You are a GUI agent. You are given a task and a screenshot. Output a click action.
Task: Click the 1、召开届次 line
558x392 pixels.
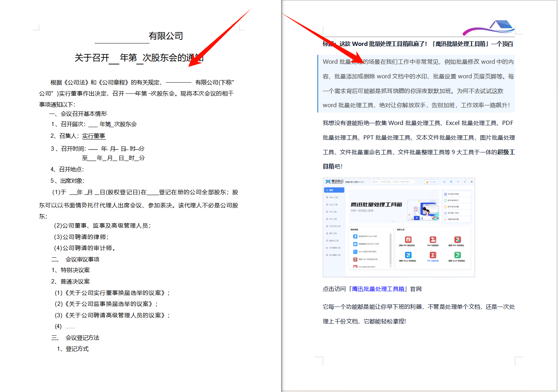coord(94,124)
